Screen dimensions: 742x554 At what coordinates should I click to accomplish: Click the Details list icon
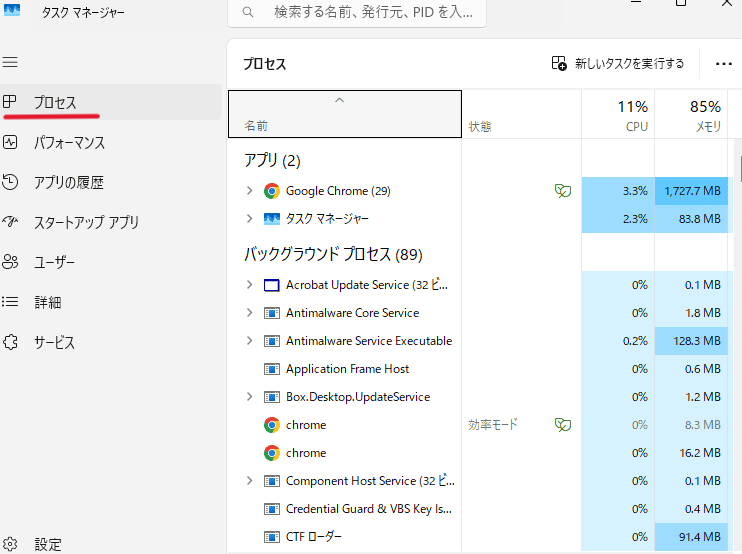click(x=10, y=301)
